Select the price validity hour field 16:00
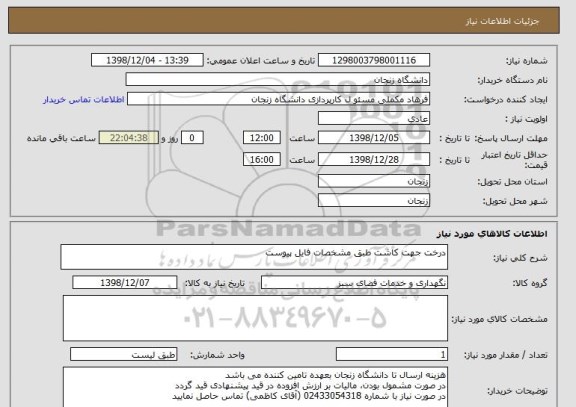The height and width of the screenshot is (407, 576). pos(262,159)
